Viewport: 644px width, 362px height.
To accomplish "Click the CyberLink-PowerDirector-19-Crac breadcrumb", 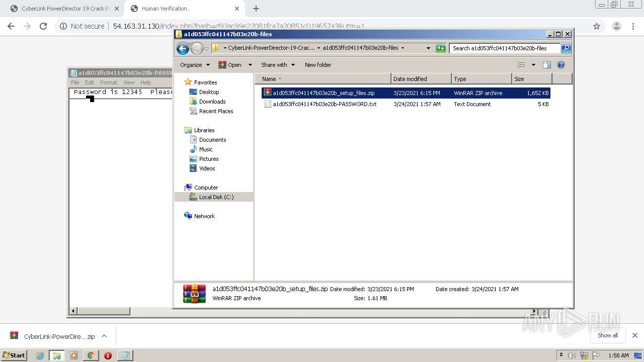I will tap(271, 48).
